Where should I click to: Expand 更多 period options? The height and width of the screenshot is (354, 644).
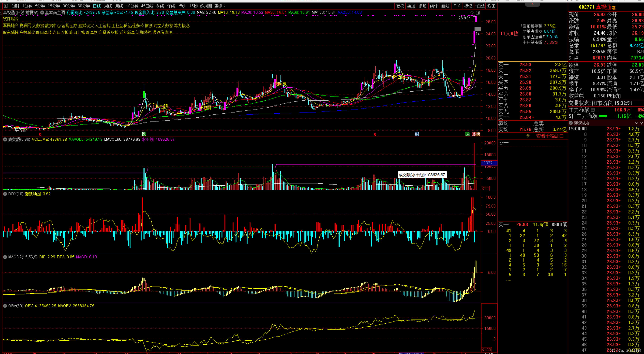click(220, 6)
